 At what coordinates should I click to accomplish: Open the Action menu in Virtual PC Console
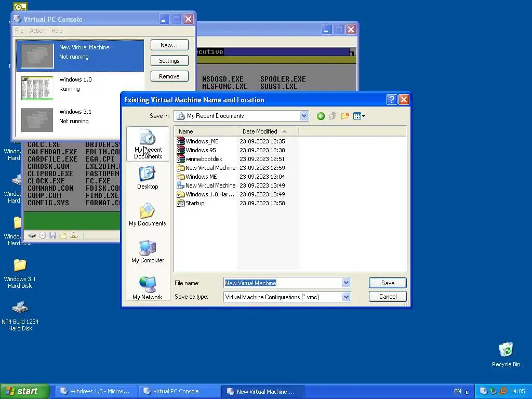click(x=37, y=31)
